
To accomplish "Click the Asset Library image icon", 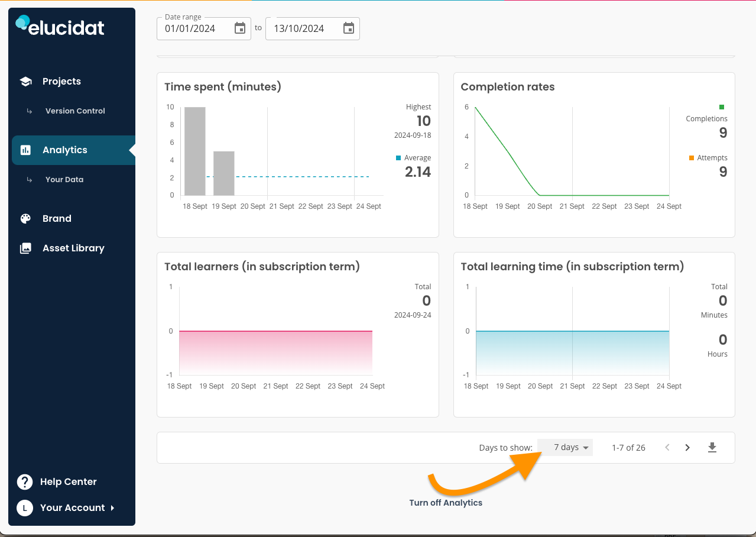I will [25, 248].
